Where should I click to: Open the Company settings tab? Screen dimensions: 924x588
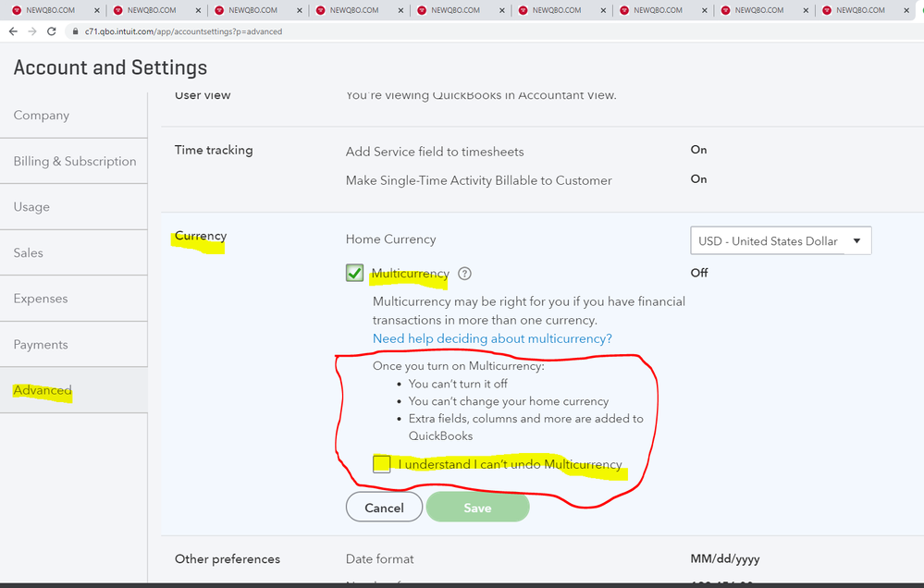pos(74,115)
